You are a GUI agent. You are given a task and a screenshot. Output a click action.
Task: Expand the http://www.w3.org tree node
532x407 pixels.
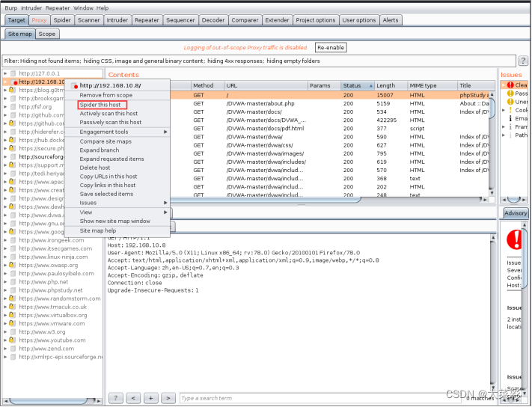pyautogui.click(x=5, y=331)
